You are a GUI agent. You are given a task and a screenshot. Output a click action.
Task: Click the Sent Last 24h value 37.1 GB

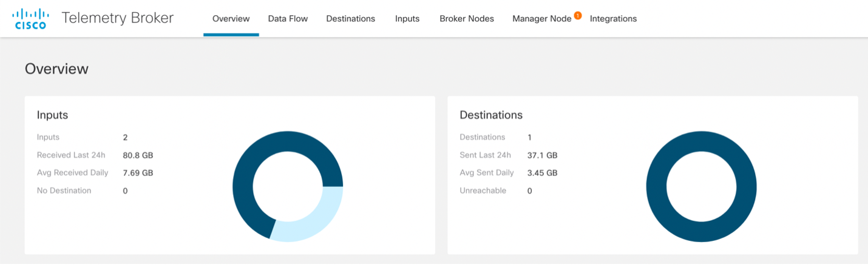[542, 155]
